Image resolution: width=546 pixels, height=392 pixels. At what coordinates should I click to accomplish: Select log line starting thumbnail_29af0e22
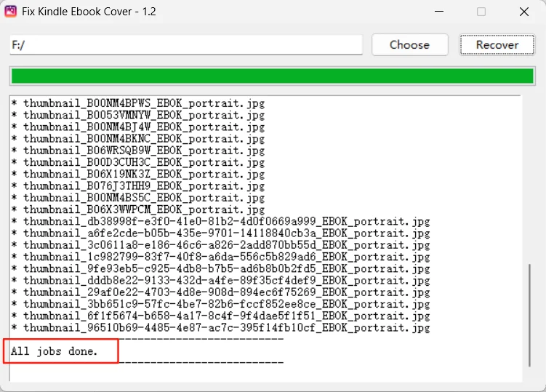click(x=221, y=292)
